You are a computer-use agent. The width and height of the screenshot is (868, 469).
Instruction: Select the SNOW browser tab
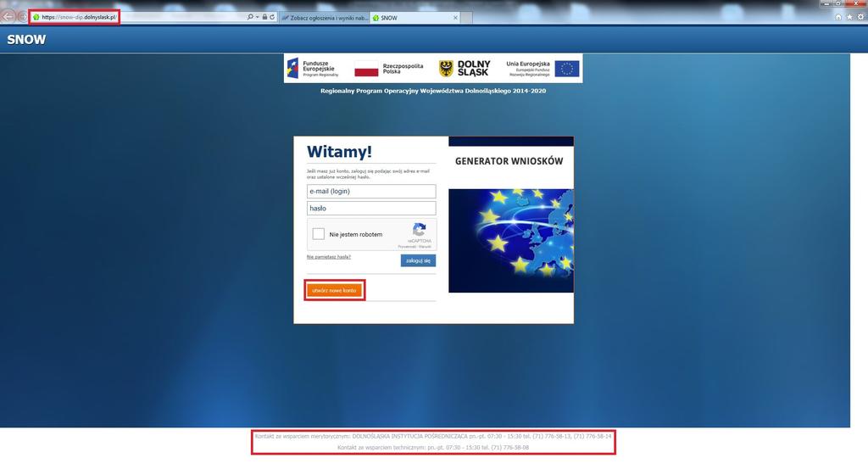click(415, 18)
